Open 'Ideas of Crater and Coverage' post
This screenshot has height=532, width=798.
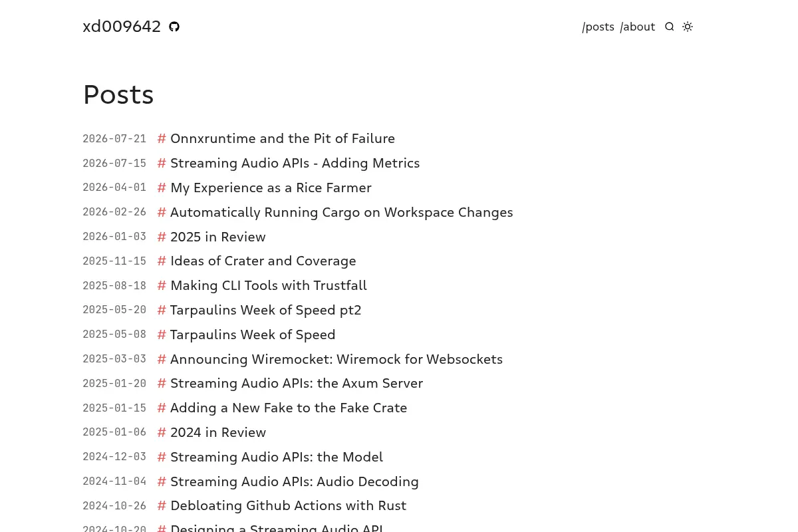click(x=263, y=261)
